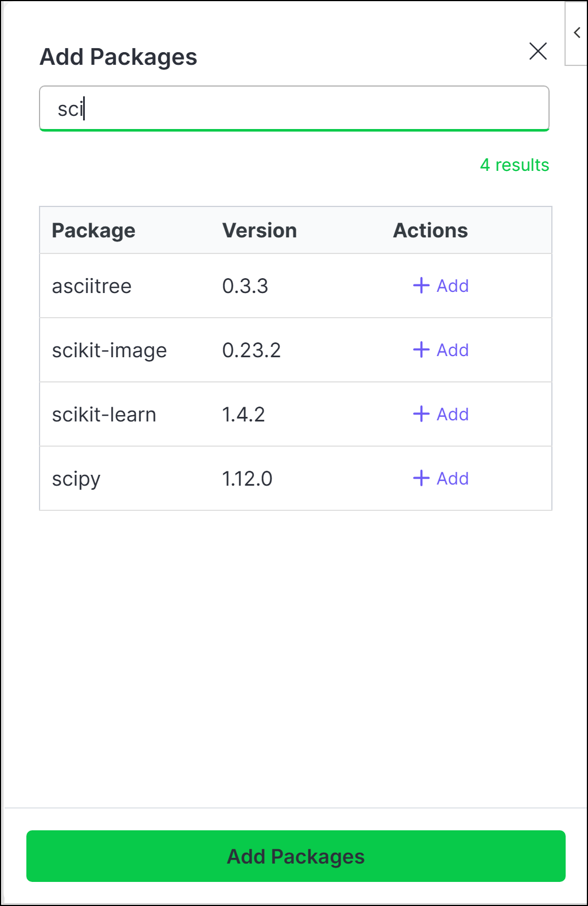Collapse the side panel with the chevron arrow
This screenshot has width=588, height=906.
(577, 33)
